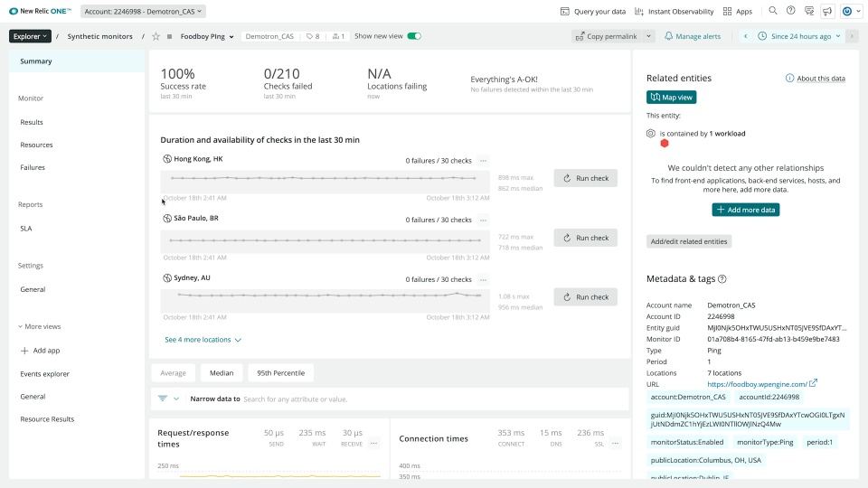
Task: Click Manage alerts
Action: [693, 36]
